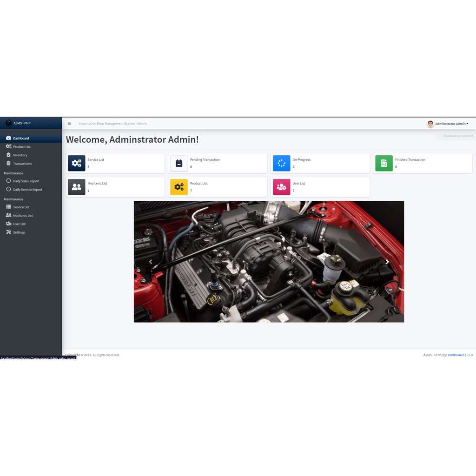Viewport: 476px width, 476px height.
Task: Click the Pending Transaction calendar icon
Action: click(179, 163)
